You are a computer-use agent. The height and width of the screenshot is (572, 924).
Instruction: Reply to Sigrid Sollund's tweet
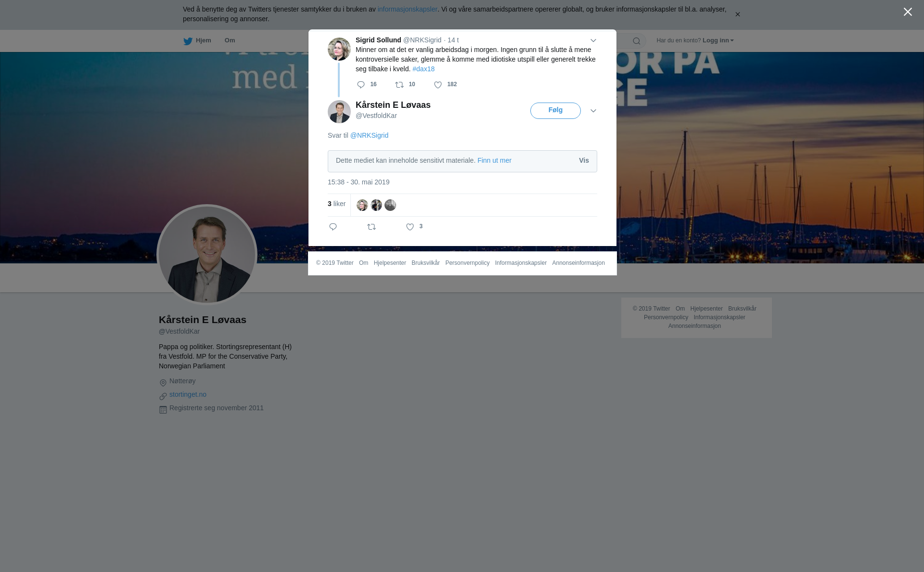pos(361,85)
